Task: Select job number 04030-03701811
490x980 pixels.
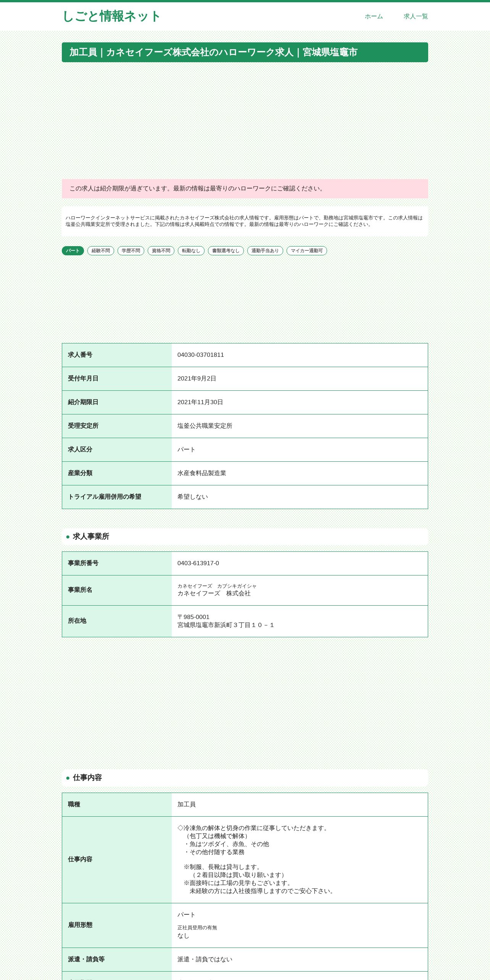Action: [201, 355]
